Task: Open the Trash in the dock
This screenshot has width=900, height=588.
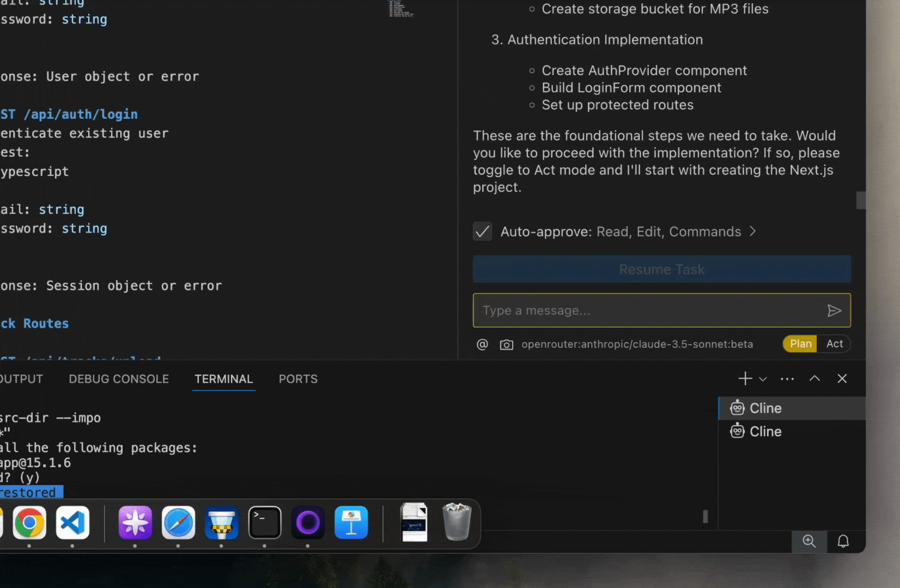Action: tap(457, 522)
